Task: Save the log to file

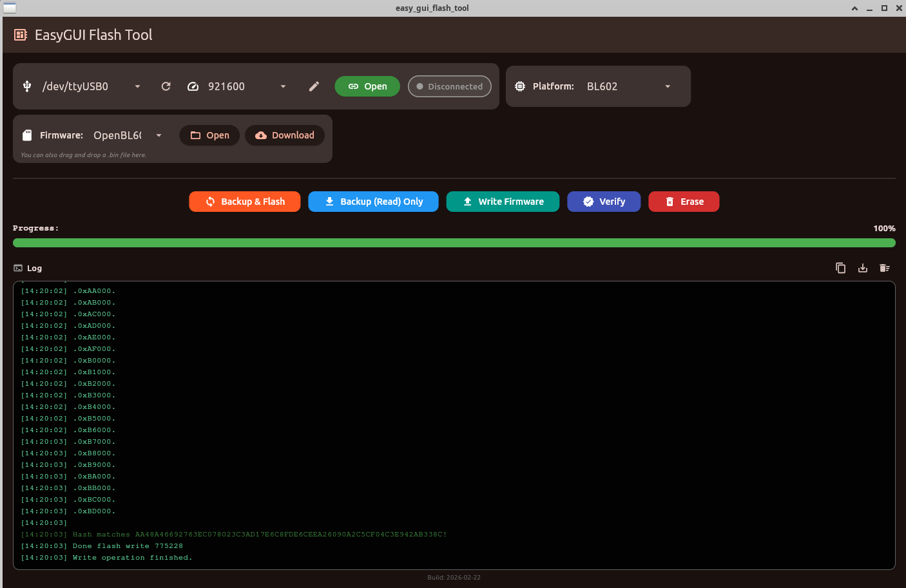Action: pyautogui.click(x=863, y=268)
